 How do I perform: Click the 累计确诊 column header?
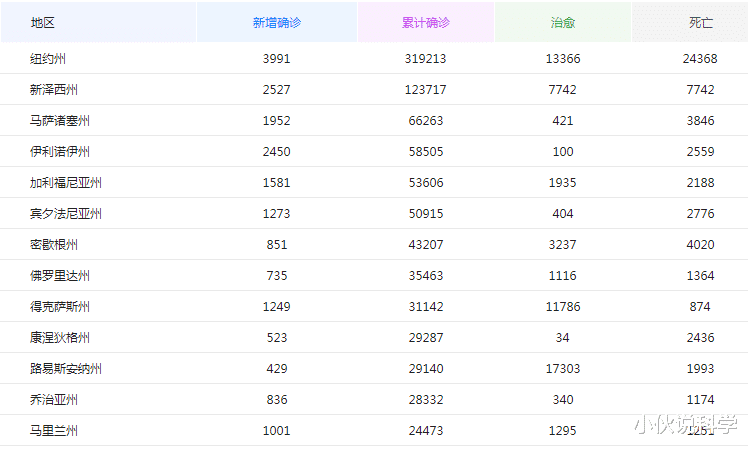[426, 22]
